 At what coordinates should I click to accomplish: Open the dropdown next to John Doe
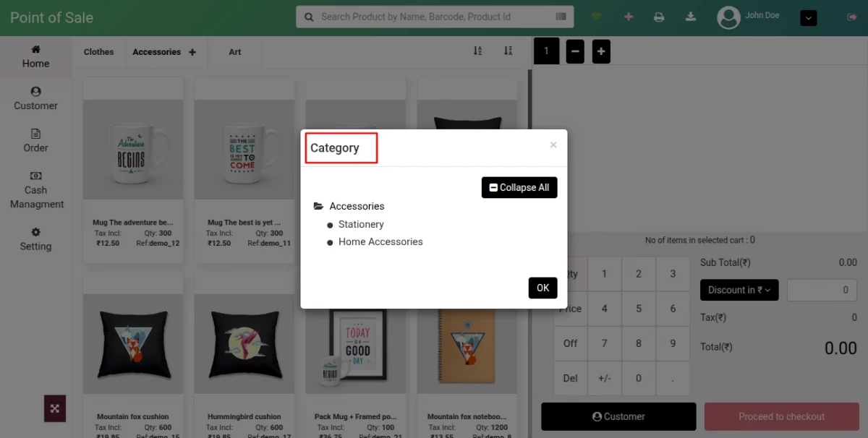point(809,17)
